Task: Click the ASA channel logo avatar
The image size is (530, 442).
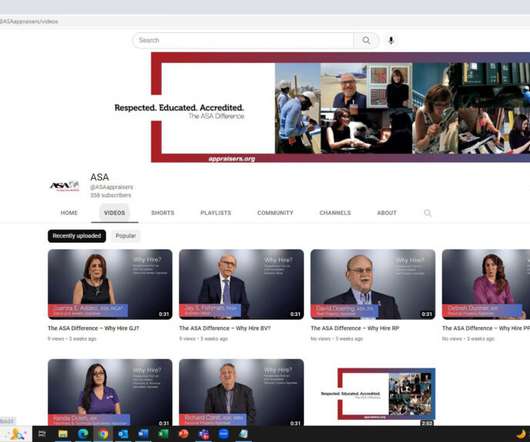Action: click(x=64, y=186)
